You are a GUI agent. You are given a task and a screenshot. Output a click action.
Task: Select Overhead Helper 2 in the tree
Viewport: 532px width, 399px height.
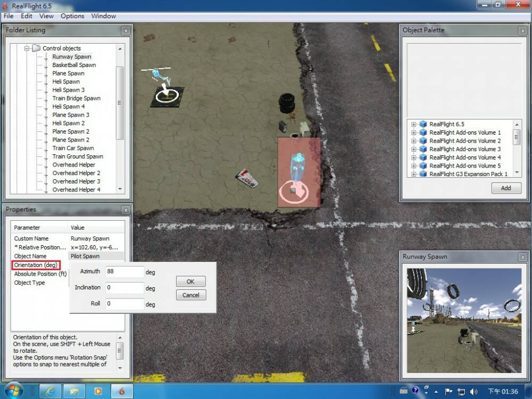coord(76,173)
